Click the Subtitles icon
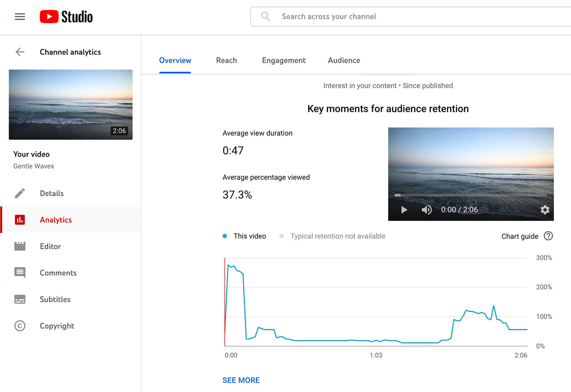 [x=20, y=299]
